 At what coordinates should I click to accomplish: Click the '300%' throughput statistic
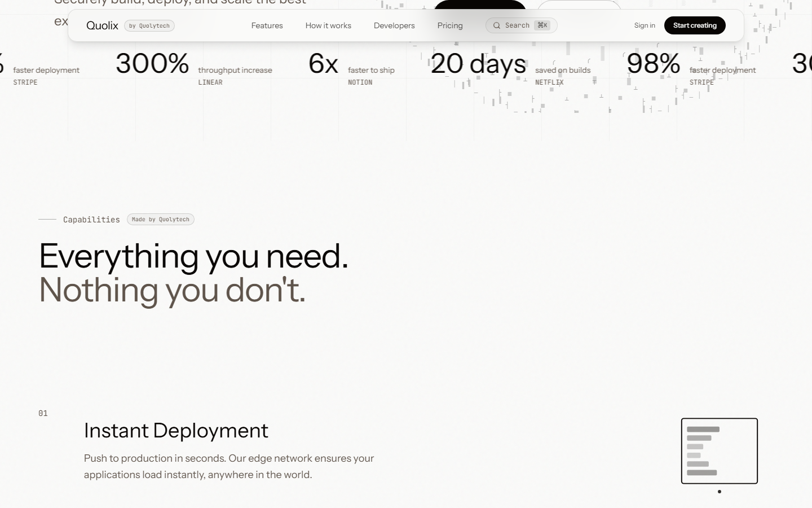click(x=152, y=63)
